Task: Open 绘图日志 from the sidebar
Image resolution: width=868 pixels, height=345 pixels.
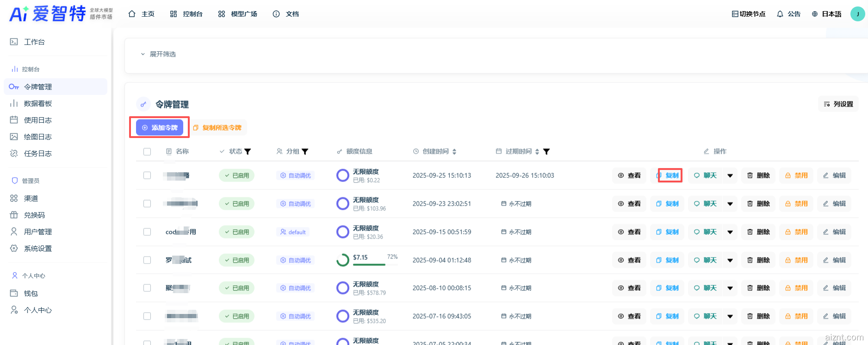Action: click(56, 137)
